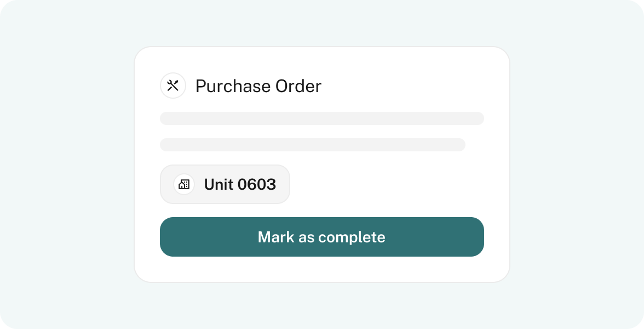Click the white card's empty bottom margin

322,269
